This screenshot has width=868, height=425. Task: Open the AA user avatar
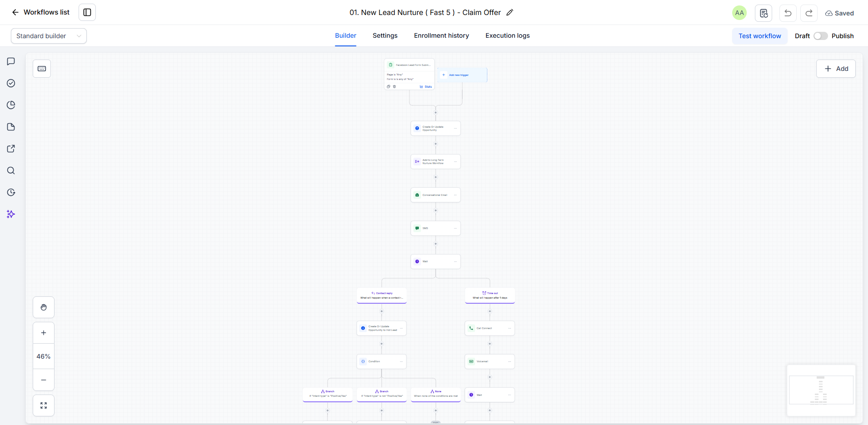click(x=739, y=13)
